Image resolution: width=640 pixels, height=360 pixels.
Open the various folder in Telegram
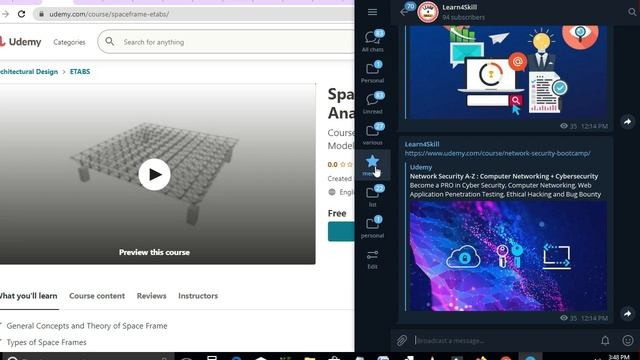(x=372, y=134)
